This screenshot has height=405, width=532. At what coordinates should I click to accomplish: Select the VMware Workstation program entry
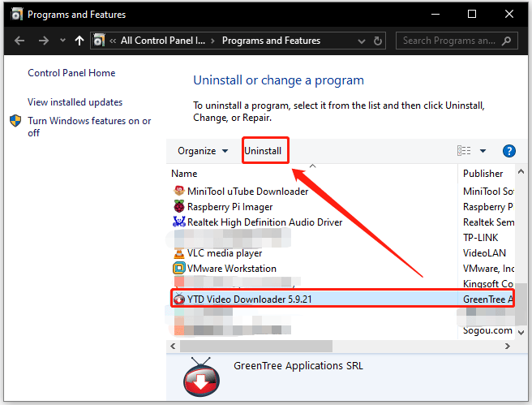coord(231,269)
